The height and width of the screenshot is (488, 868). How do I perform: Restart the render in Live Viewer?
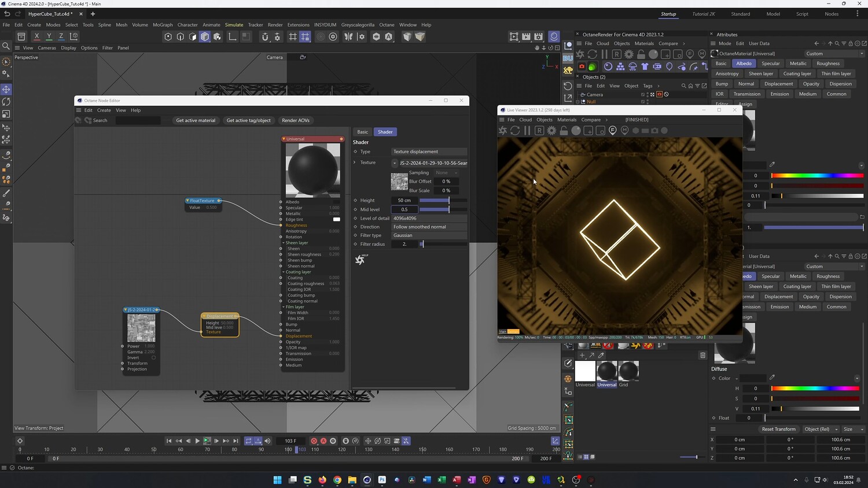(x=515, y=131)
